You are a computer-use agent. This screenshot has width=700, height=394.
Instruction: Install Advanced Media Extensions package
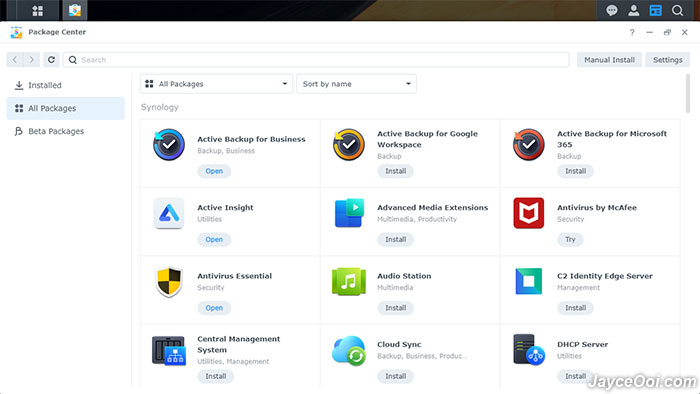coord(396,240)
